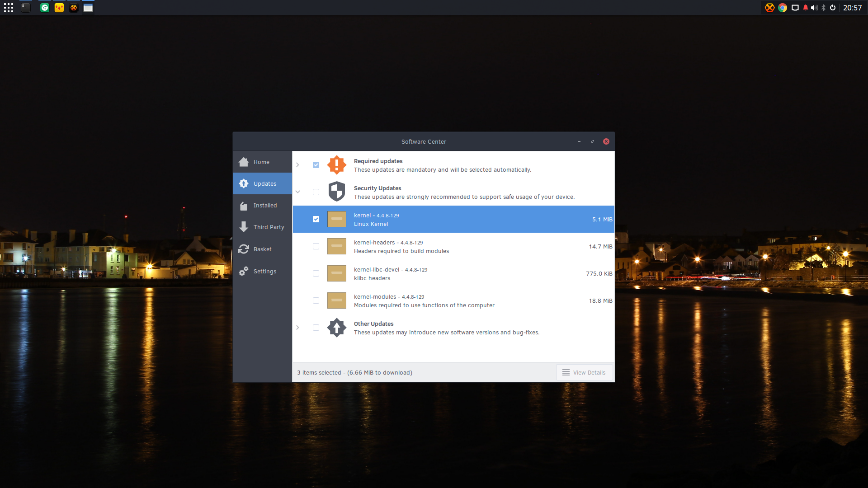The image size is (868, 488).
Task: Click the 5.1 MiB size value
Action: (x=602, y=220)
